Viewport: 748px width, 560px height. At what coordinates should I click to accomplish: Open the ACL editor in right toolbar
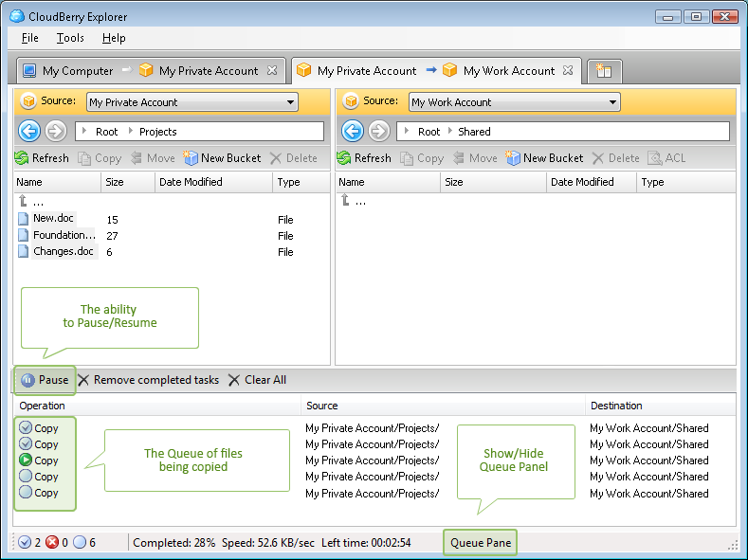click(666, 158)
